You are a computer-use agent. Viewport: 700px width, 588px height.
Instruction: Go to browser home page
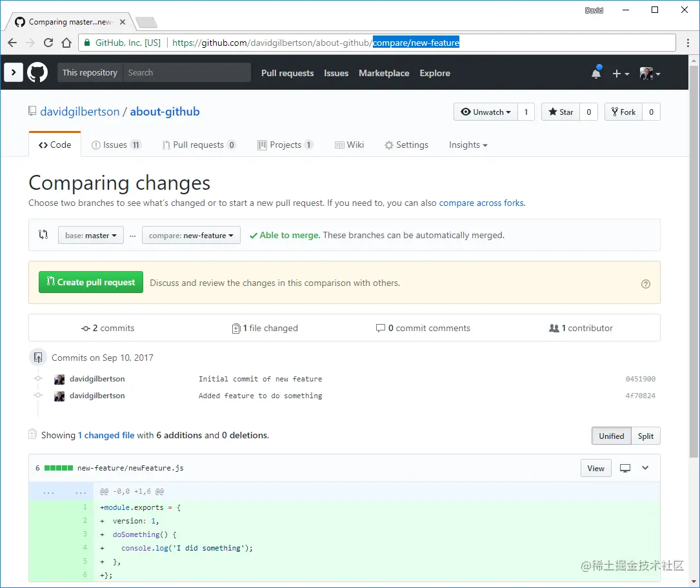coord(66,43)
